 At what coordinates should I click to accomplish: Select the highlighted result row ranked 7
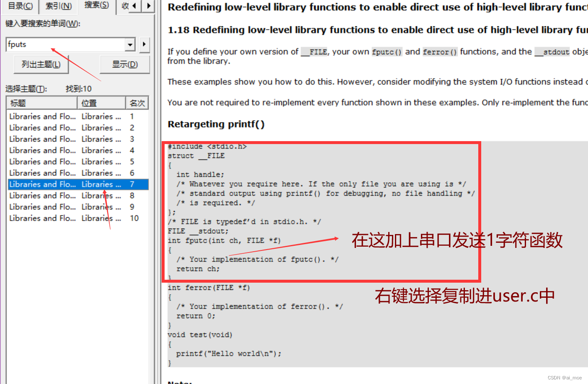(x=78, y=184)
